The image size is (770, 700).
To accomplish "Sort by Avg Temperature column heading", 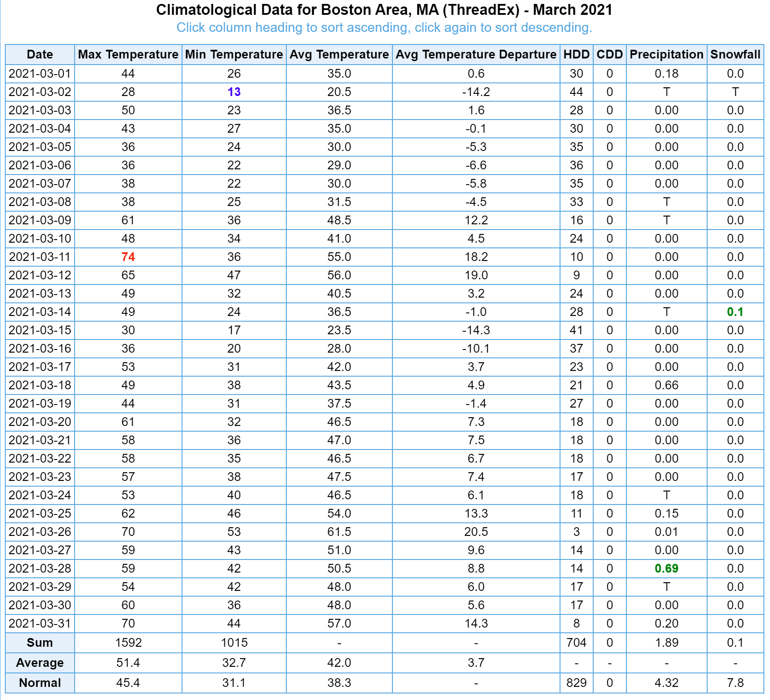I will click(339, 55).
